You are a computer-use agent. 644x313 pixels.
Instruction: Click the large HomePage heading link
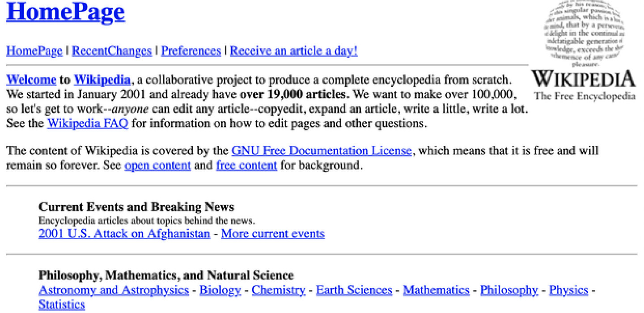pos(66,12)
